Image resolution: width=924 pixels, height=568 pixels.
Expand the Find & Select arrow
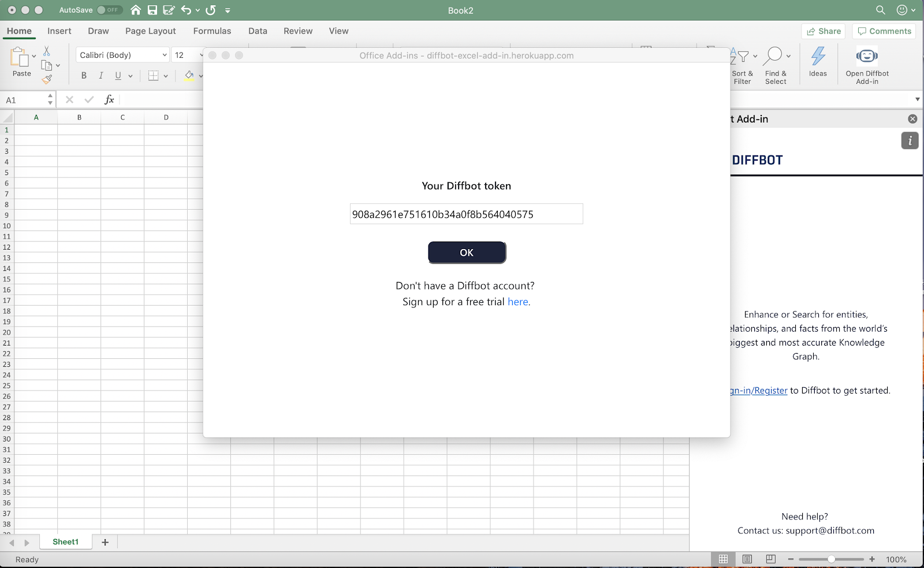click(x=788, y=57)
